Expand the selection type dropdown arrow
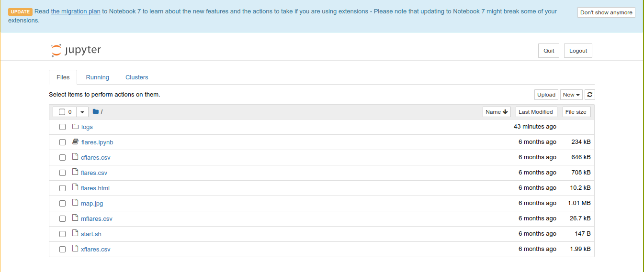Screen dimensions: 644x272 point(82,112)
